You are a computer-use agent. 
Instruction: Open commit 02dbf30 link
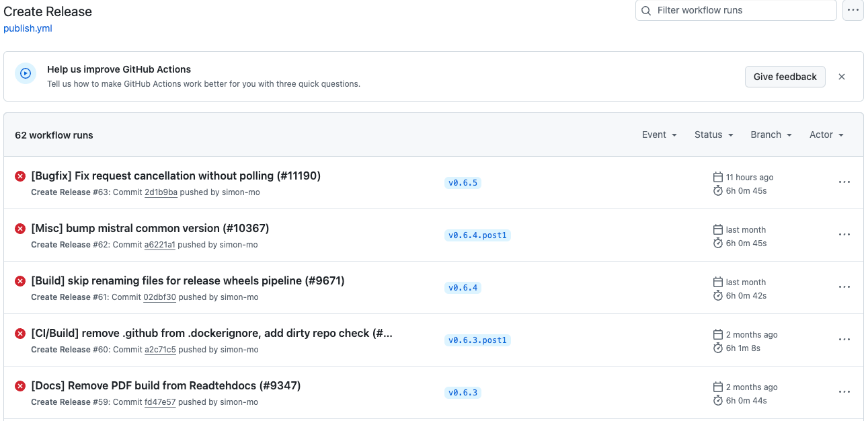tap(160, 297)
